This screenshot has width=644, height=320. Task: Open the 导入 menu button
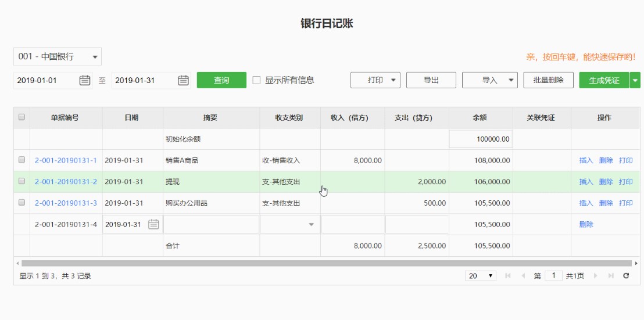(489, 81)
